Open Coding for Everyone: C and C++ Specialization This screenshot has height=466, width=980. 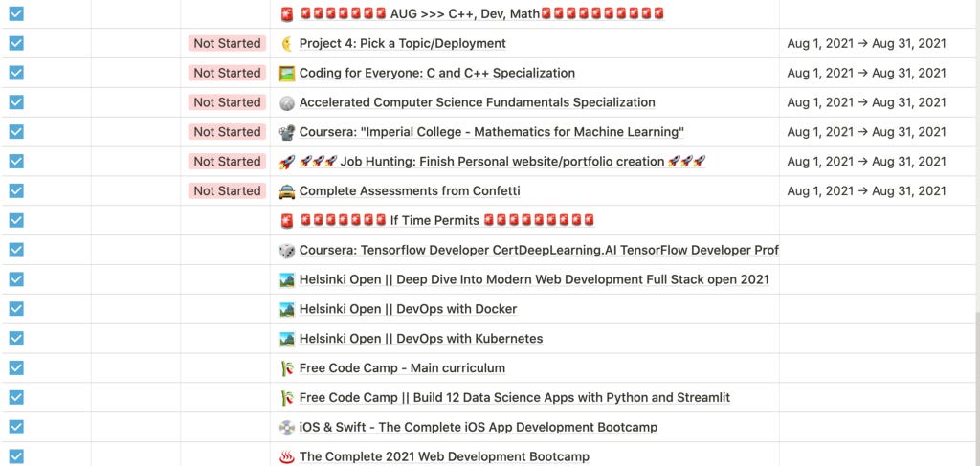pyautogui.click(x=436, y=73)
